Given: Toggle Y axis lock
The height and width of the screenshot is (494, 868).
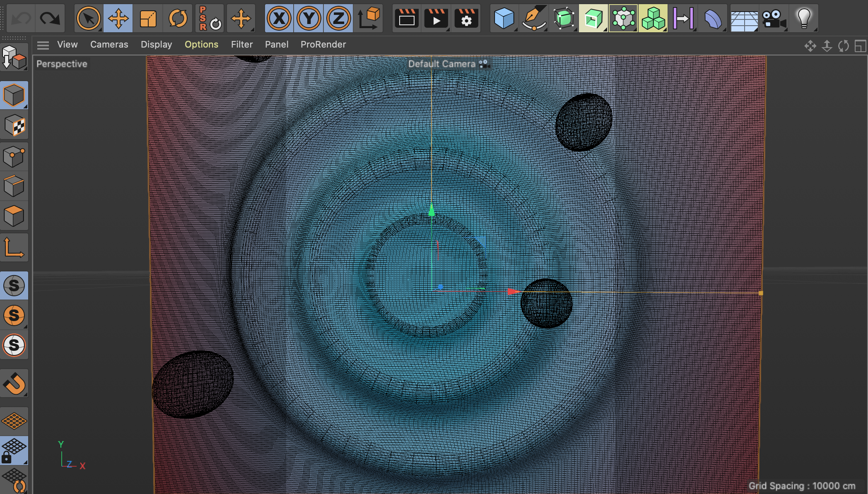Looking at the screenshot, I should pos(309,18).
